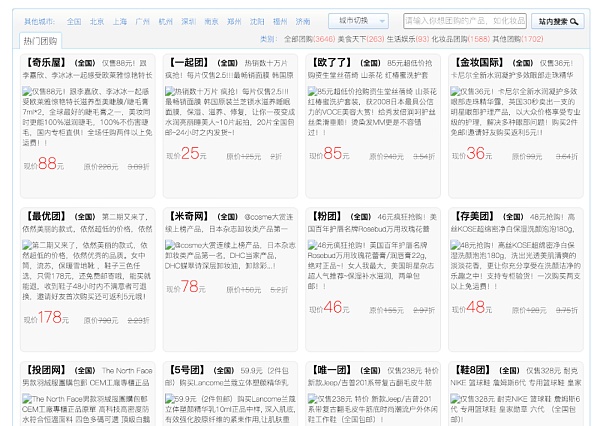Open the 粉团 Rosebud deal image
Screen dimensions: 600x426
point(311,245)
